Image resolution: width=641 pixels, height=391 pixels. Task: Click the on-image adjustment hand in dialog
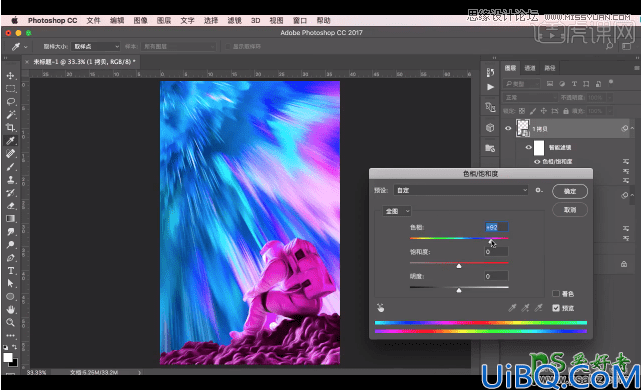pyautogui.click(x=381, y=308)
